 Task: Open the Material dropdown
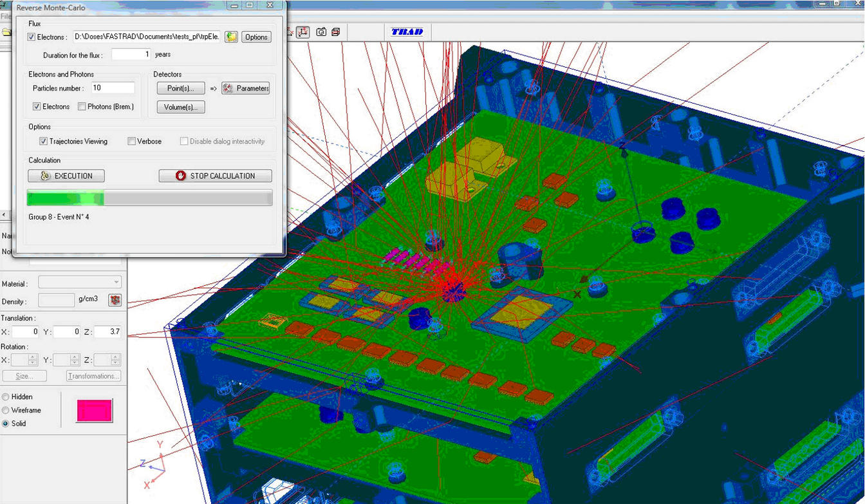pyautogui.click(x=80, y=282)
